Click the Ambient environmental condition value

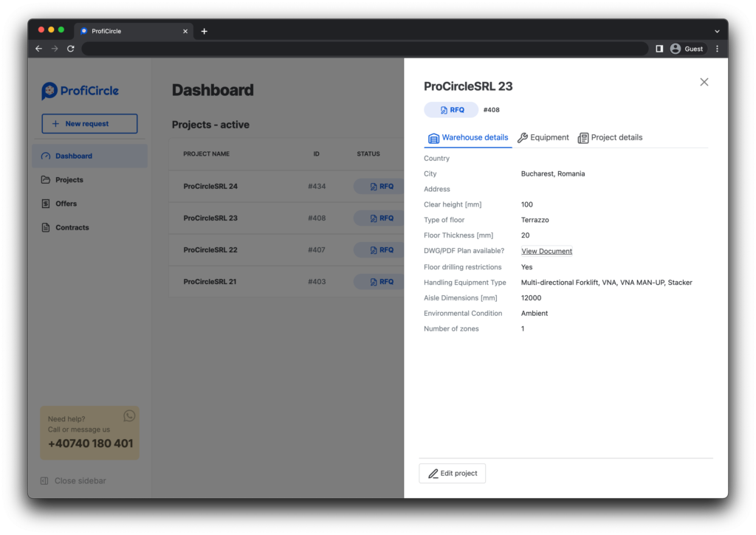[535, 314]
